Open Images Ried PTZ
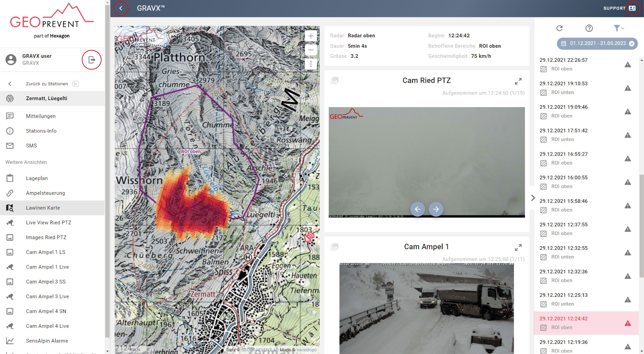This screenshot has height=354, width=644. pos(52,237)
